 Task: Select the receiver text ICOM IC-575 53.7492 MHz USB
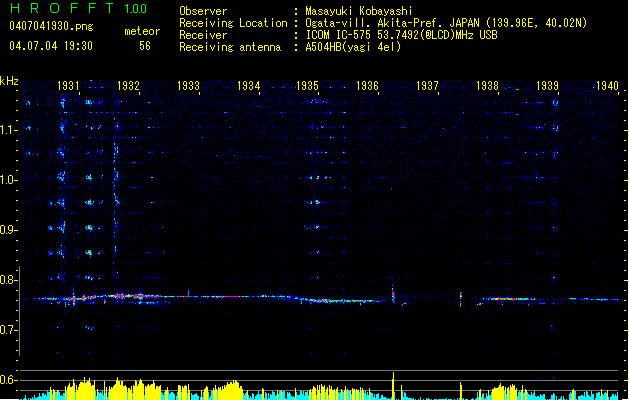tap(402, 35)
